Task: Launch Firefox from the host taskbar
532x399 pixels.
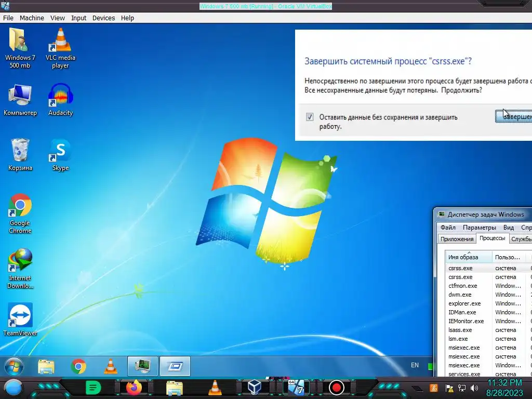Action: tap(134, 388)
